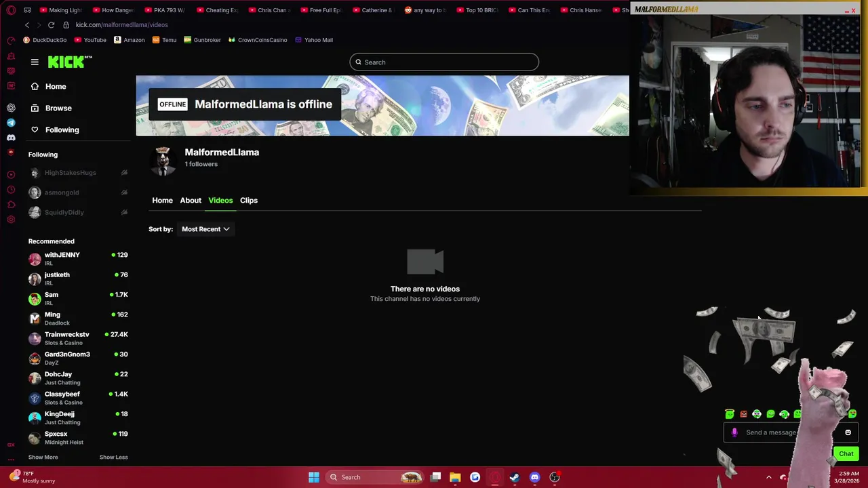Click the green Chat button
Viewport: 868px width, 488px height.
coord(846,453)
